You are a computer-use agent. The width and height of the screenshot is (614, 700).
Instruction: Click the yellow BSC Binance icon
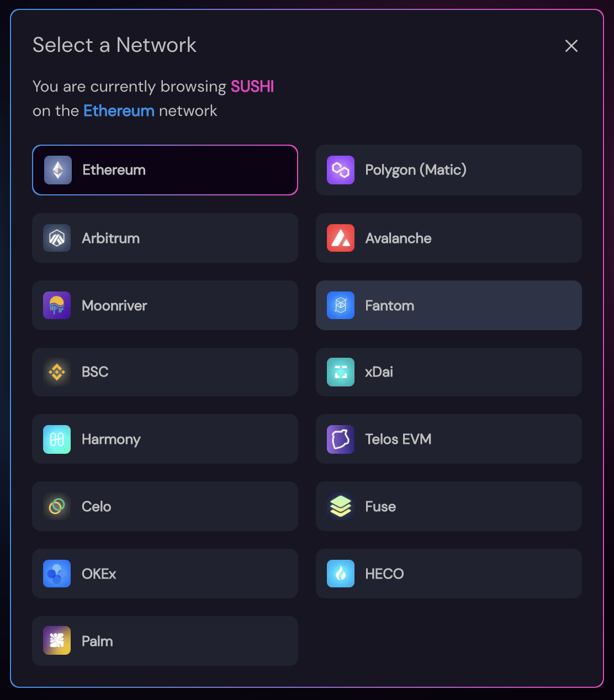click(57, 372)
